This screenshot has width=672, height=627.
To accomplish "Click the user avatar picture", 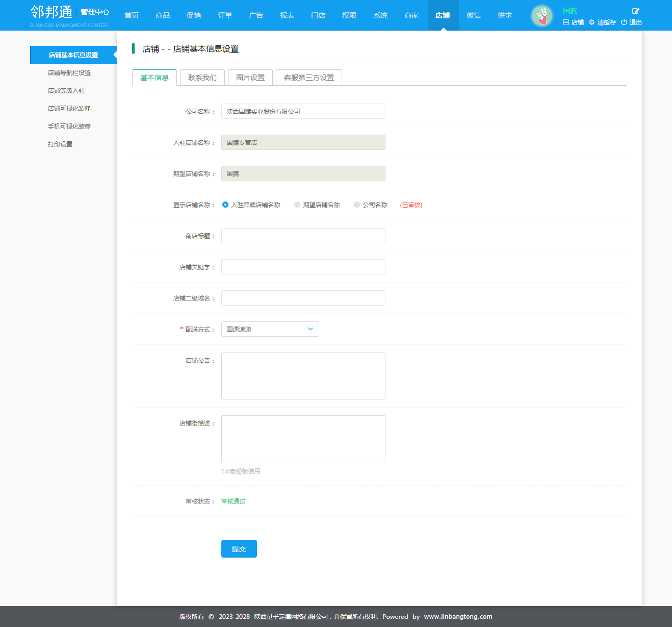I will click(x=541, y=16).
